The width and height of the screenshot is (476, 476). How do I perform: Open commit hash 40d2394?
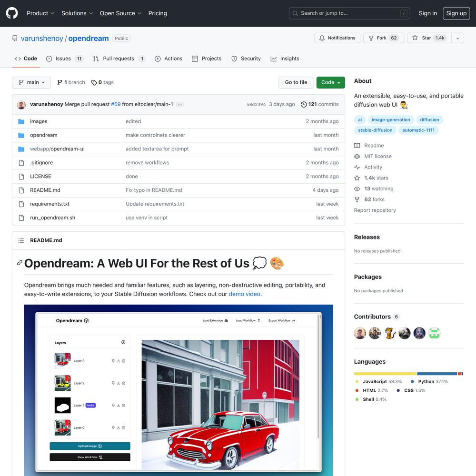(256, 104)
